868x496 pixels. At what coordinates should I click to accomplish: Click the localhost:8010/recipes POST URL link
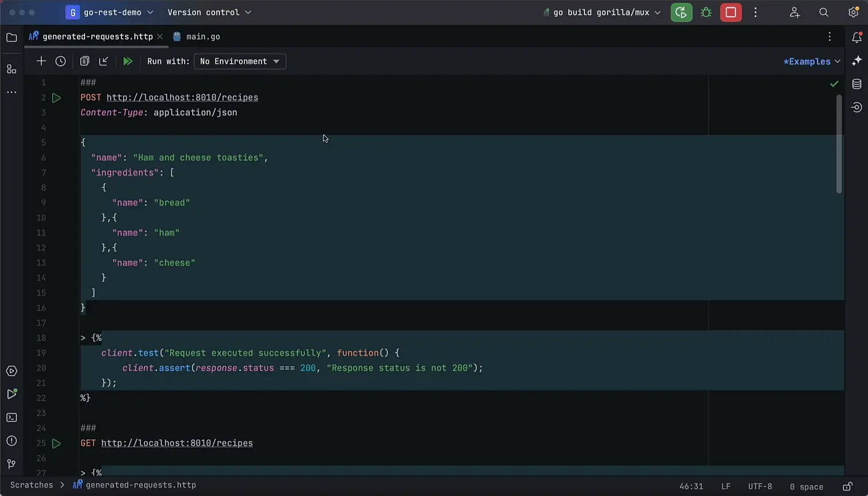[x=182, y=98]
